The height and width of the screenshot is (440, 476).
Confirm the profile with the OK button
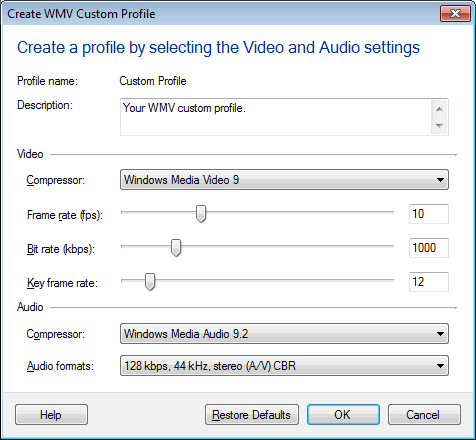tap(343, 415)
